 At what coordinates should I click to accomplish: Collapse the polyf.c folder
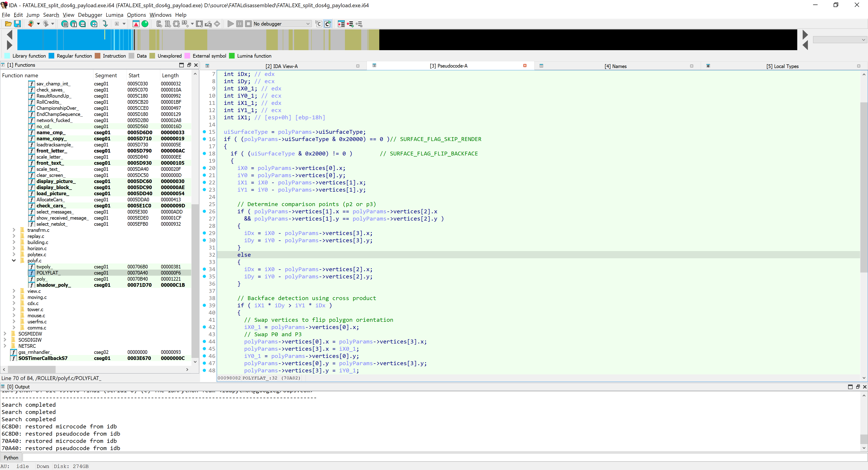(x=14, y=261)
